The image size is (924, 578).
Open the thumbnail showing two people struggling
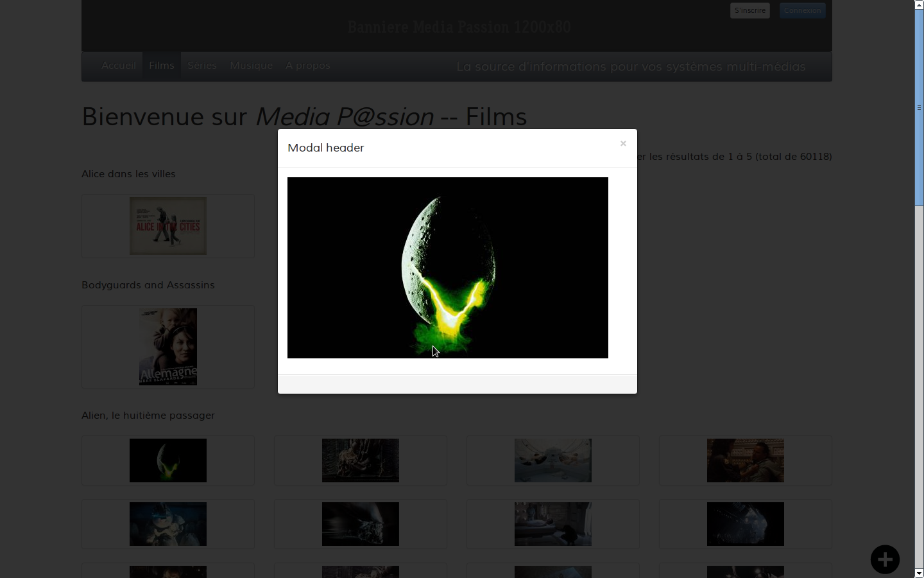pyautogui.click(x=746, y=460)
